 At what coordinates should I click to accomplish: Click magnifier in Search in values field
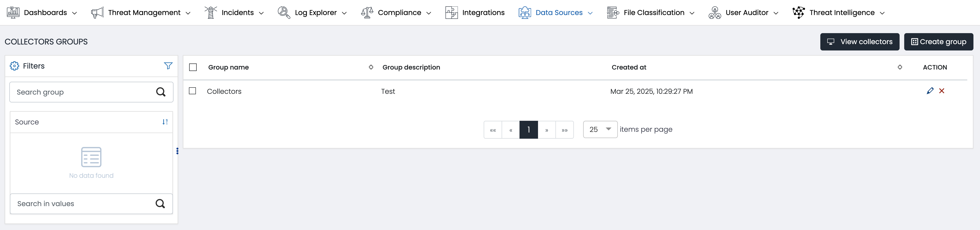coord(160,204)
